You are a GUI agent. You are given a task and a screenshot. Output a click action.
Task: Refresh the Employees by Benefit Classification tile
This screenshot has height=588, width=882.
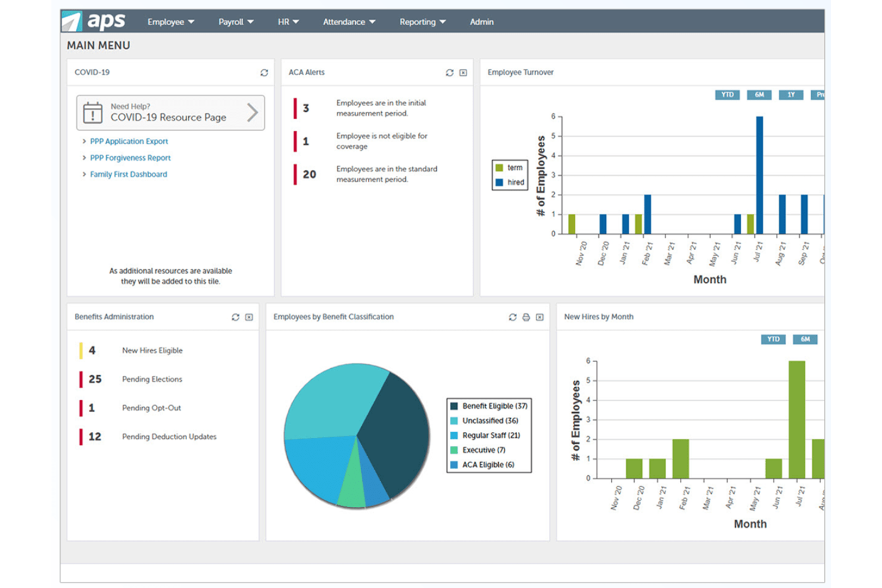[512, 317]
